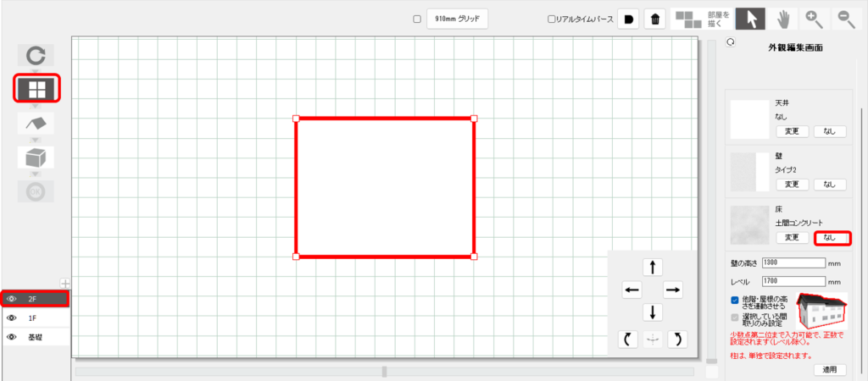Click the trash can delete icon
This screenshot has width=868, height=381.
654,19
